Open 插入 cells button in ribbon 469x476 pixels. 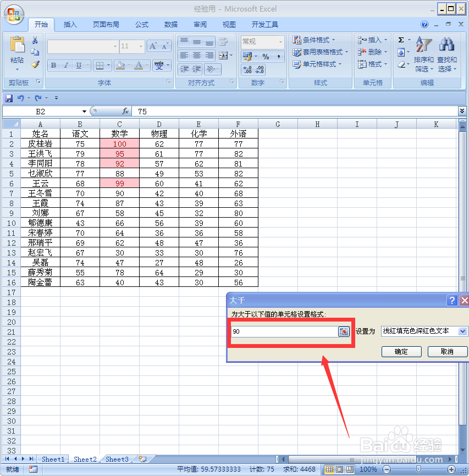pos(372,40)
